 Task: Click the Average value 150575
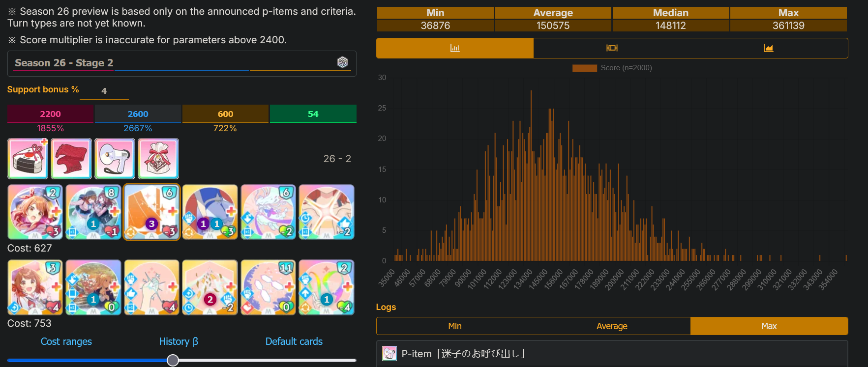(x=553, y=26)
